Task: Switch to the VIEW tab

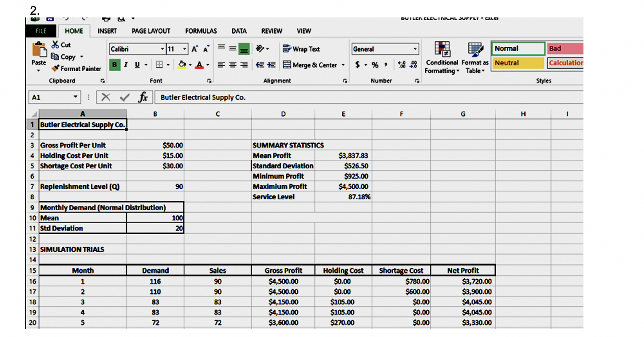Action: coord(304,31)
